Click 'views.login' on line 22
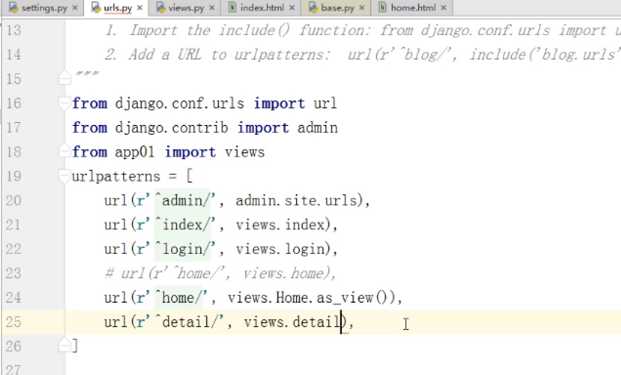Screen dimensions: 621x375 pos(280,249)
